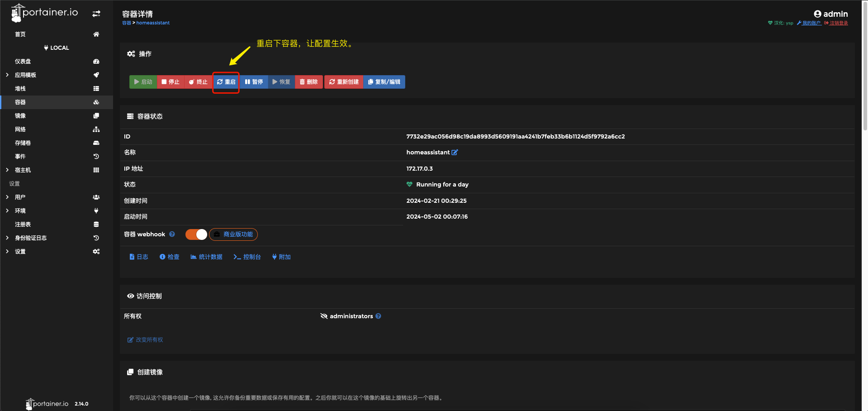Open 网络 in the sidebar
This screenshot has height=411, width=868.
(20, 129)
